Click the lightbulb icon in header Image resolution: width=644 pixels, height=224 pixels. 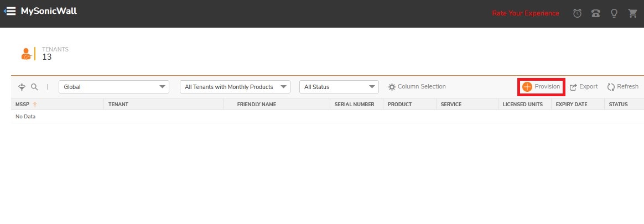tap(614, 13)
